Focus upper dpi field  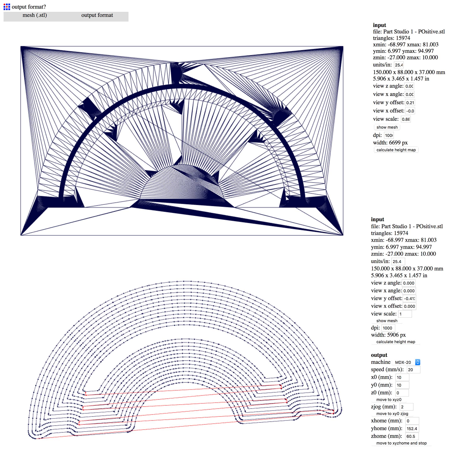tap(389, 136)
